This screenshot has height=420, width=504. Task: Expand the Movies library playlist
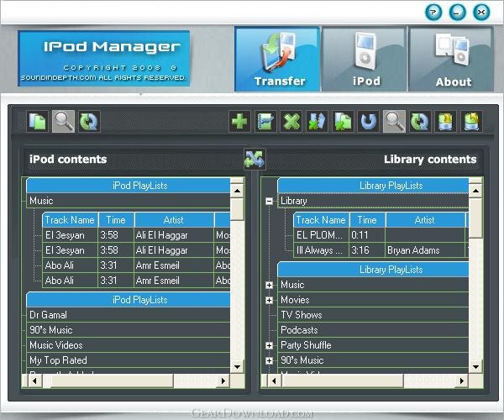pos(270,300)
